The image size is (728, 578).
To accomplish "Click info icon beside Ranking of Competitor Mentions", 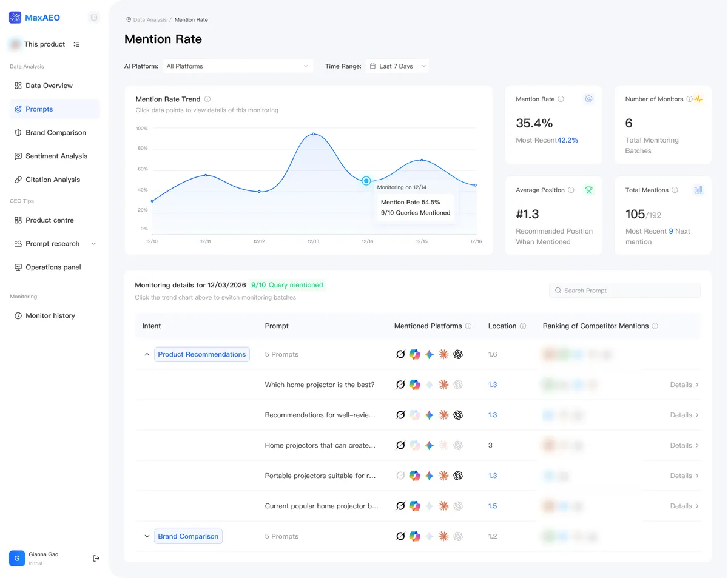I will 655,326.
